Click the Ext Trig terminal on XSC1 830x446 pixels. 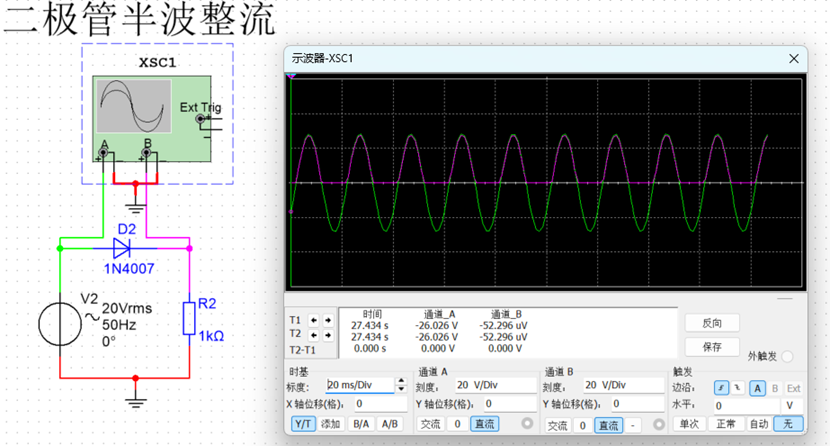[x=200, y=119]
